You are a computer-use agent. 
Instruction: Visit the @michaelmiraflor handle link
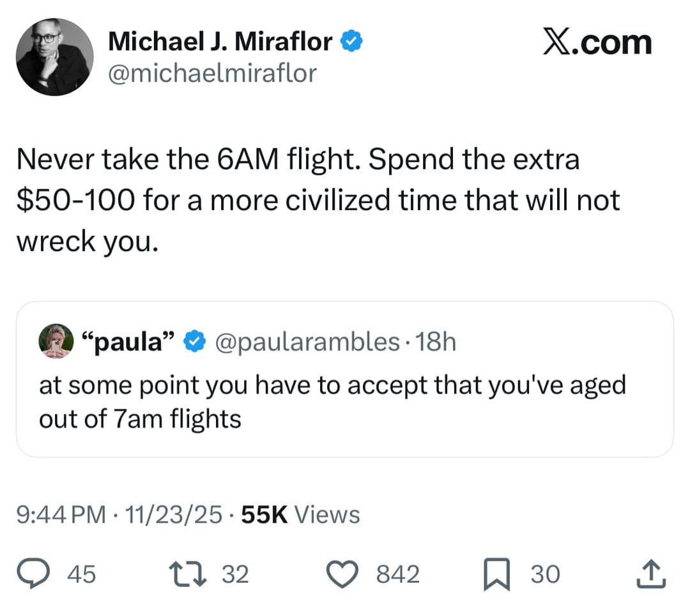[212, 73]
